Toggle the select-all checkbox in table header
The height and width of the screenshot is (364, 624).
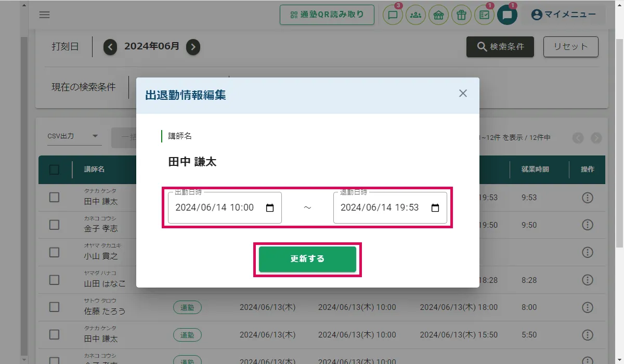[54, 170]
